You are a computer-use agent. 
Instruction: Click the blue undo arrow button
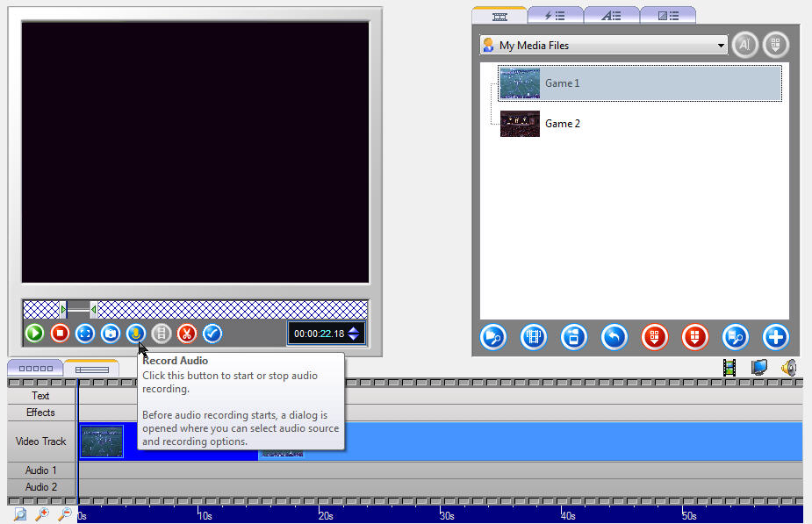pos(614,337)
